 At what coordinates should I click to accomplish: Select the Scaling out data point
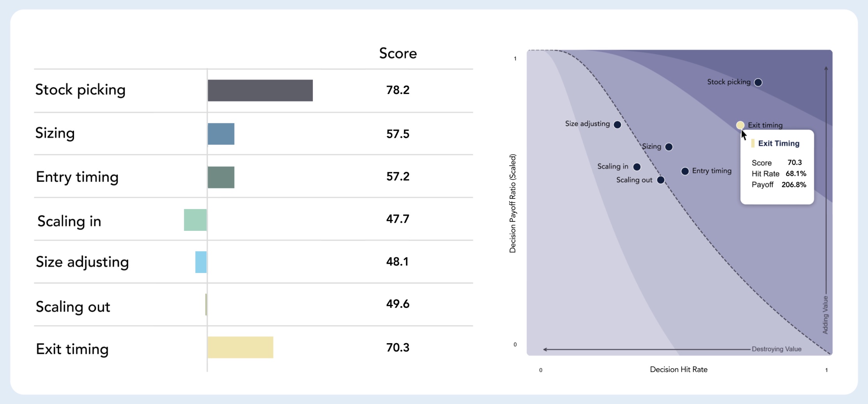coord(661,180)
